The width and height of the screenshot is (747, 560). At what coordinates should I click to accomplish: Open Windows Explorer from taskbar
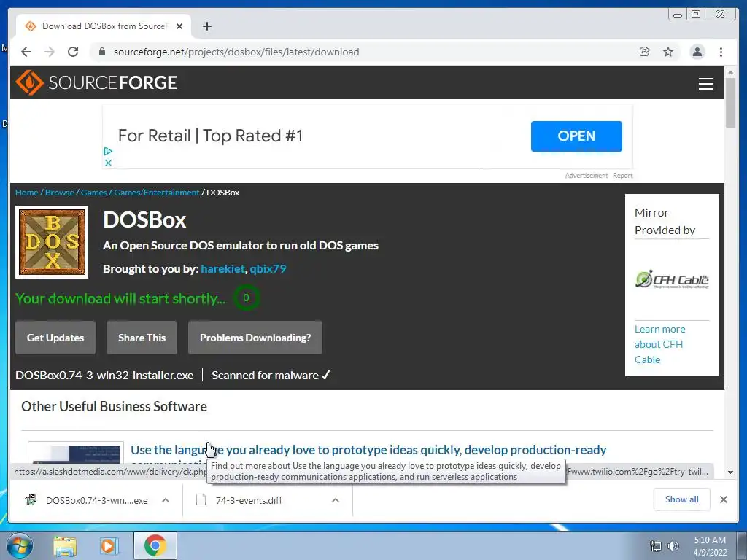coord(65,545)
